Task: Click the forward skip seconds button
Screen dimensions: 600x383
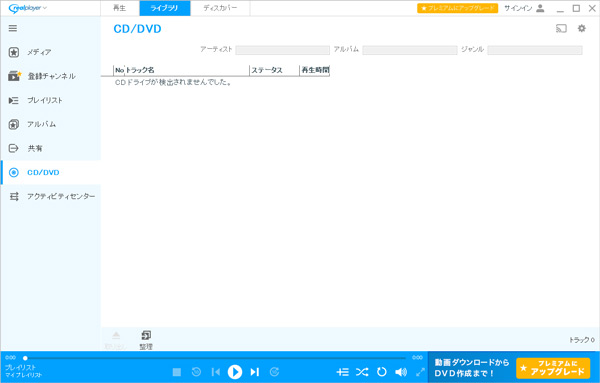Action: pos(274,372)
